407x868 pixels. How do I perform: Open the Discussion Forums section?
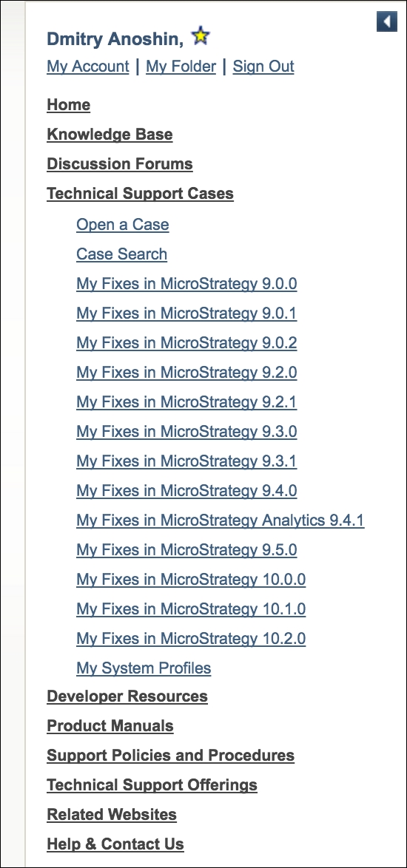pyautogui.click(x=120, y=164)
